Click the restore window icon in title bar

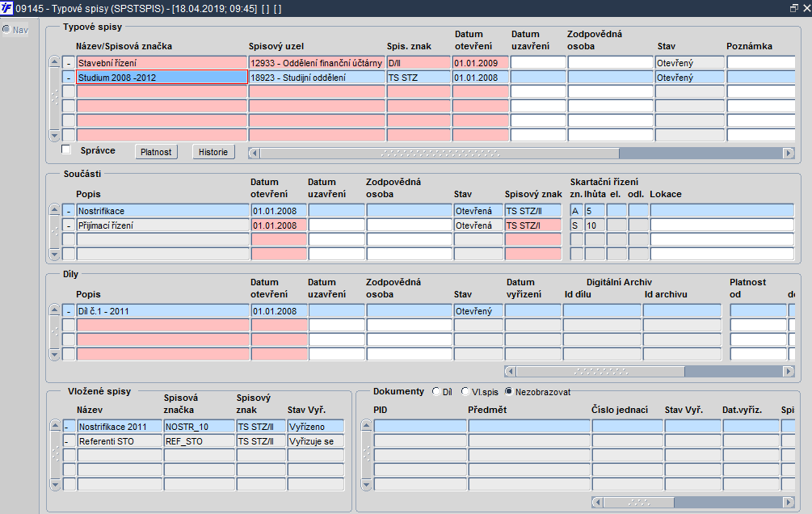point(794,8)
